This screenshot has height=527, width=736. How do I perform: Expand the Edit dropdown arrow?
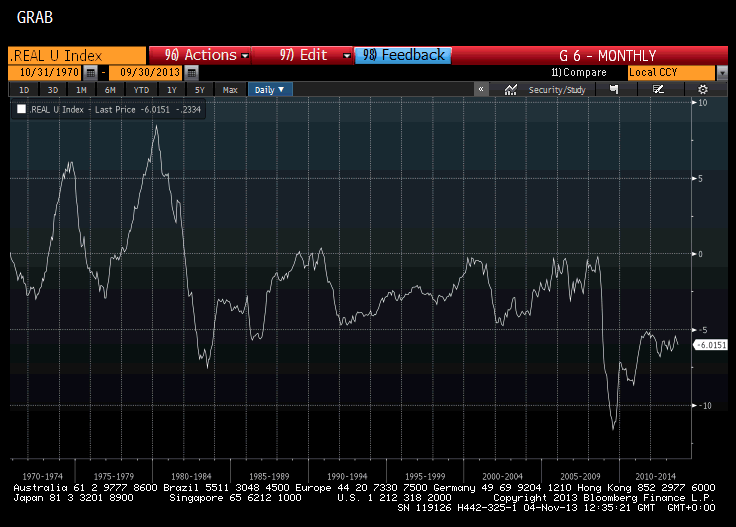[x=347, y=56]
